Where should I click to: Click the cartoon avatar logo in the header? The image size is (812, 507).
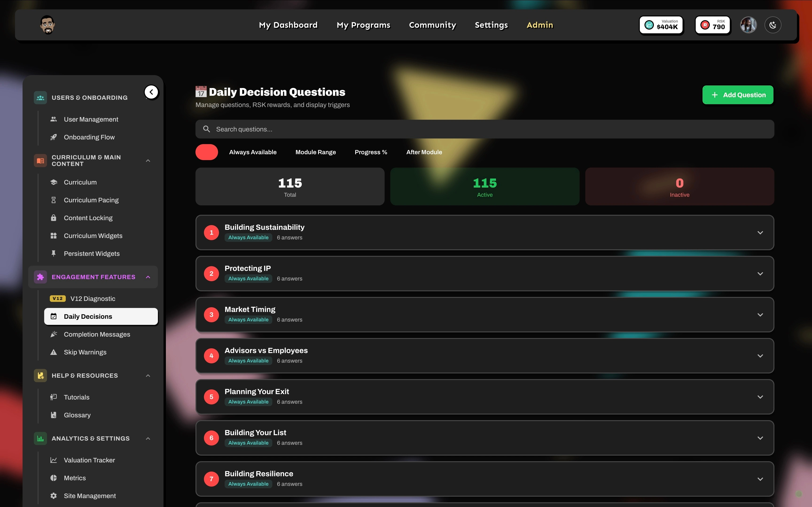pos(48,25)
